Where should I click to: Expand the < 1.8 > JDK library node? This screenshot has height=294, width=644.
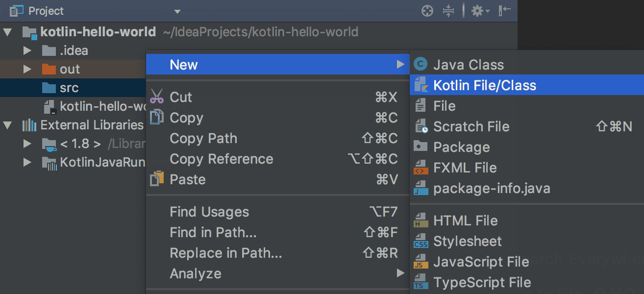[x=28, y=144]
